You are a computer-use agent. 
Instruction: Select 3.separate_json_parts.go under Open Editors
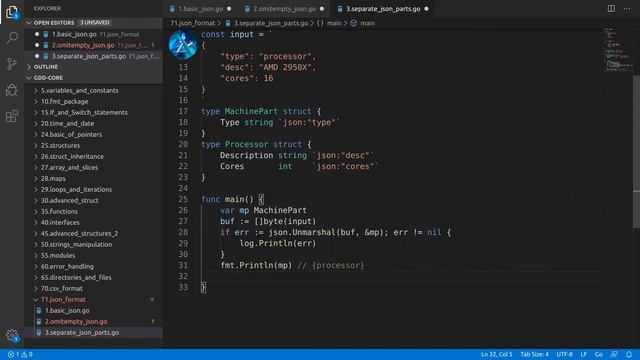[93, 56]
